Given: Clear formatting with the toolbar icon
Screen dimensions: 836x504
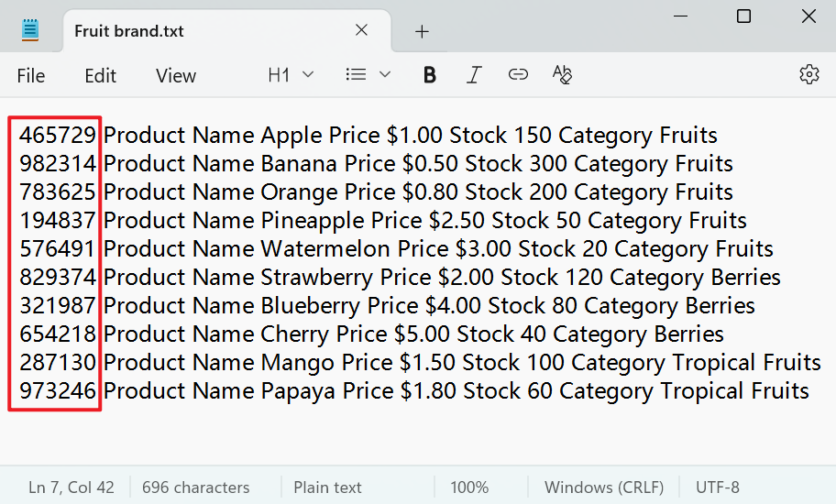Looking at the screenshot, I should point(562,75).
